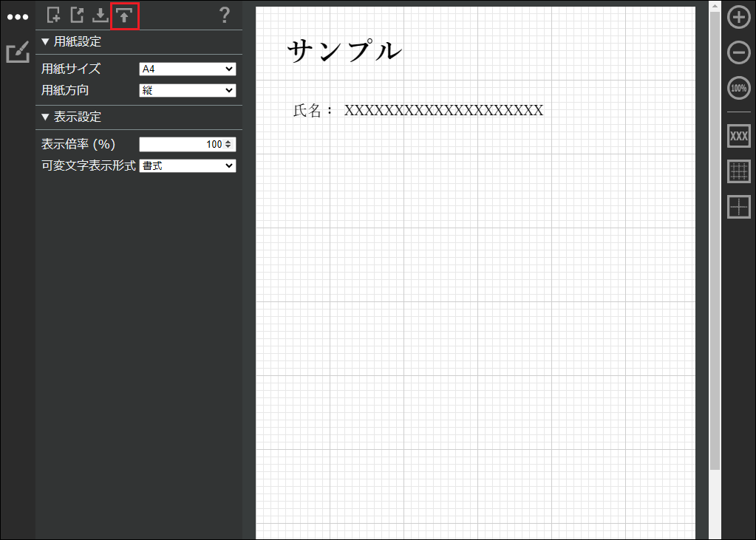Toggle the grid display icon
This screenshot has width=756, height=540.
tap(738, 171)
